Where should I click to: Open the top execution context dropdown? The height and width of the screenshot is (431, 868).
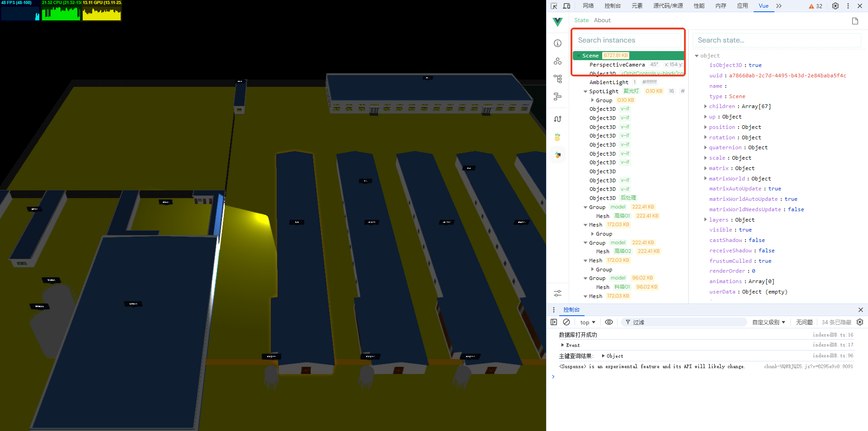click(588, 322)
